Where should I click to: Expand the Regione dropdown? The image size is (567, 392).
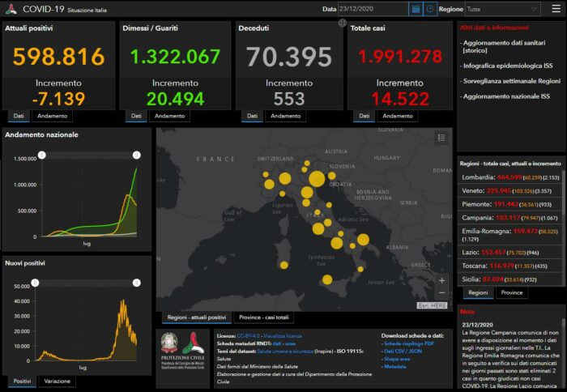[x=502, y=9]
